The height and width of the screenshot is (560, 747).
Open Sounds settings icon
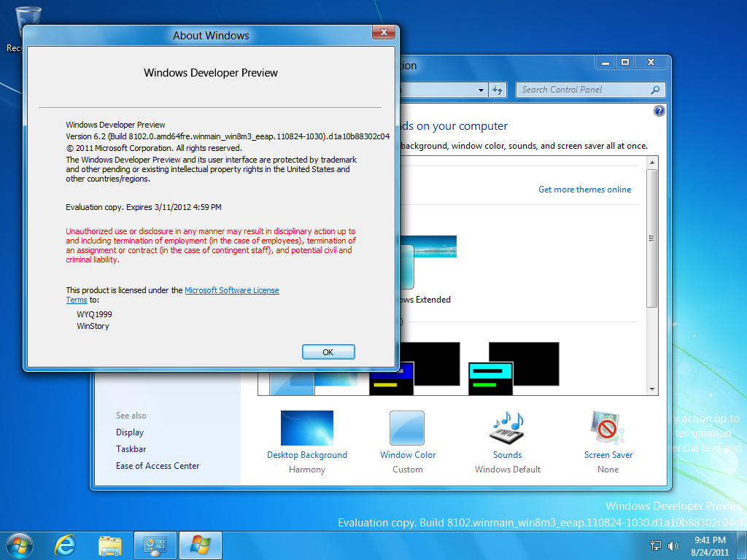508,428
